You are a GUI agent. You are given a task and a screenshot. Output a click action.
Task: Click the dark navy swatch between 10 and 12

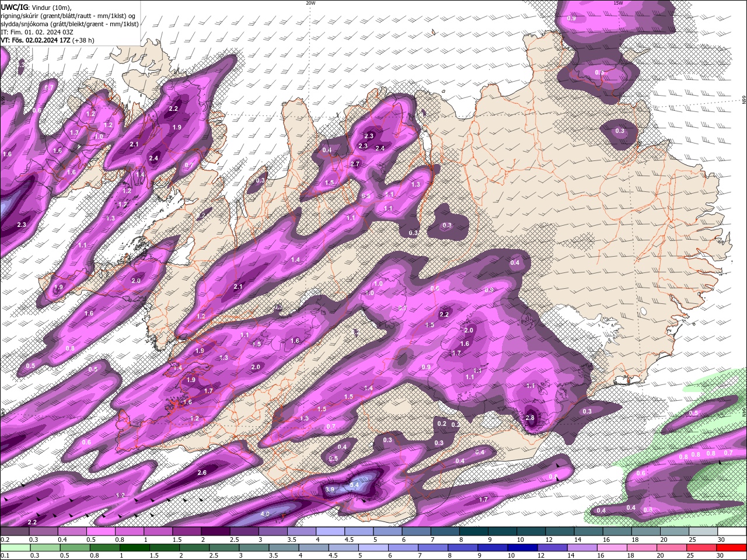point(522,548)
